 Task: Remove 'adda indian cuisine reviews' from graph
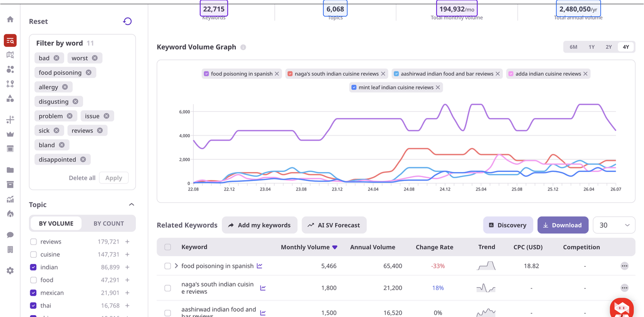586,73
